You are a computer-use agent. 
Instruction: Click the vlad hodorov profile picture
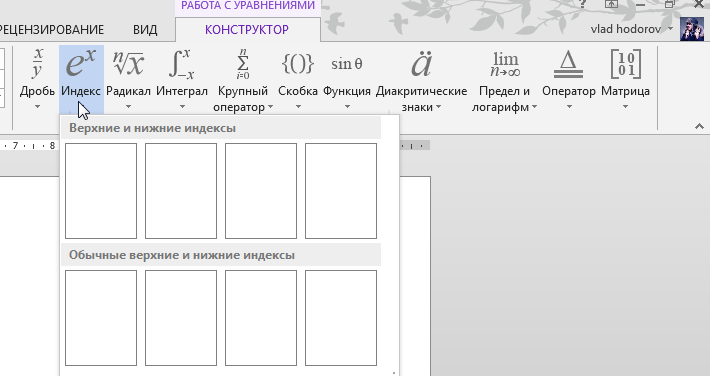pyautogui.click(x=692, y=29)
